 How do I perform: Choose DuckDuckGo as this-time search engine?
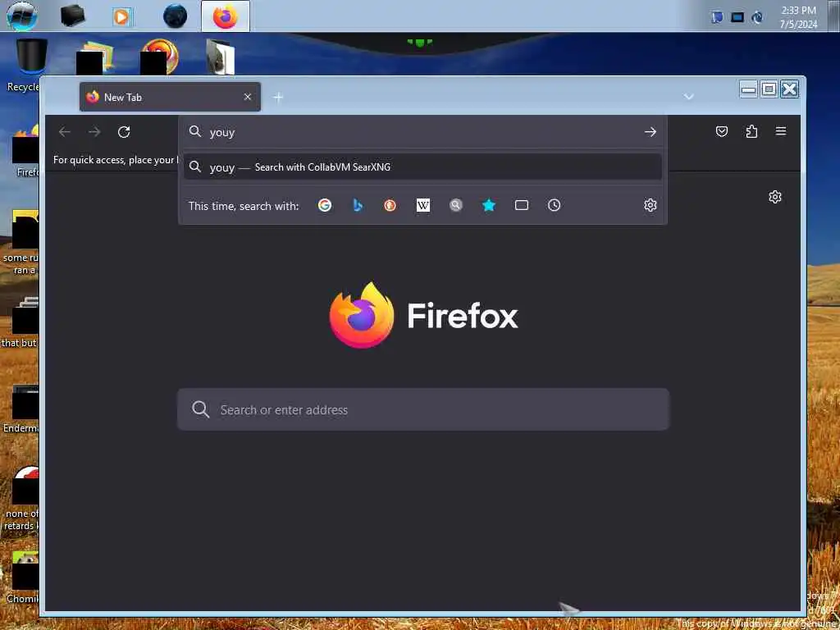point(390,205)
